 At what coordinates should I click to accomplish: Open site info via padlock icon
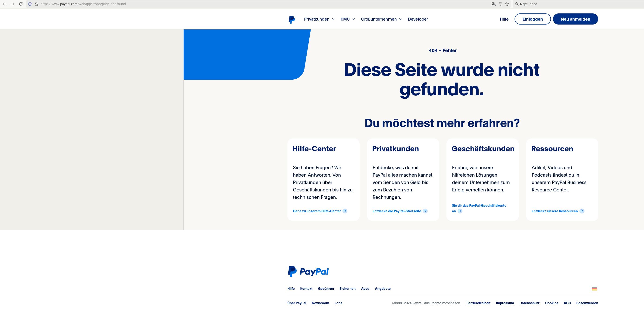36,4
